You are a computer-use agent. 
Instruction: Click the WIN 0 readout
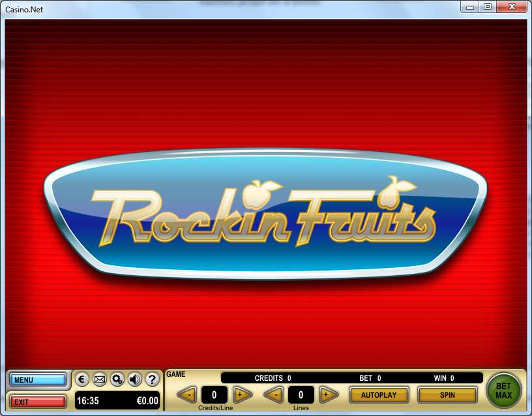pos(444,378)
